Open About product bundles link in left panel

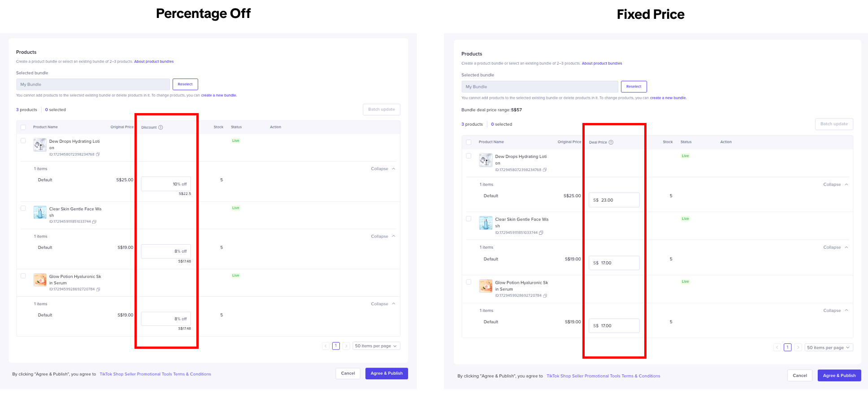[154, 61]
